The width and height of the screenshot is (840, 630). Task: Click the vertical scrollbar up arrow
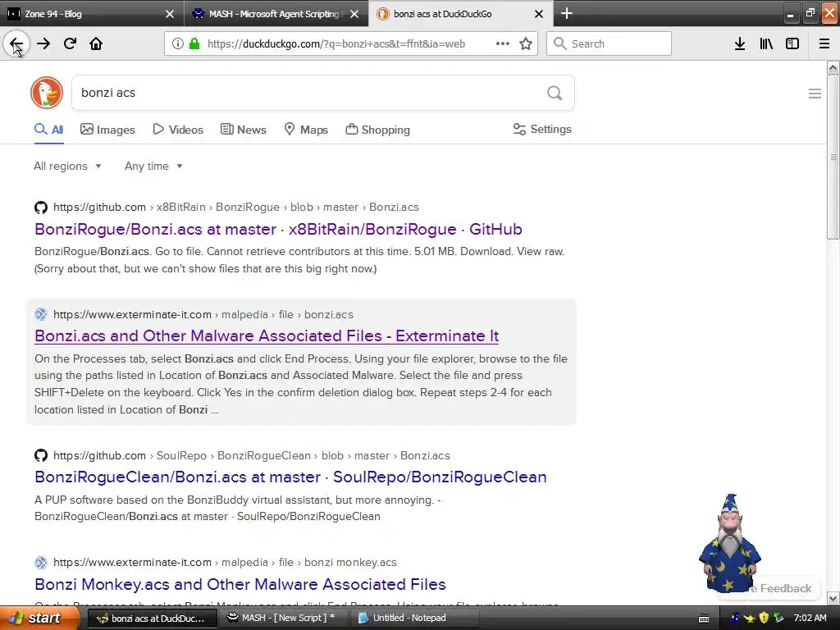coord(833,68)
